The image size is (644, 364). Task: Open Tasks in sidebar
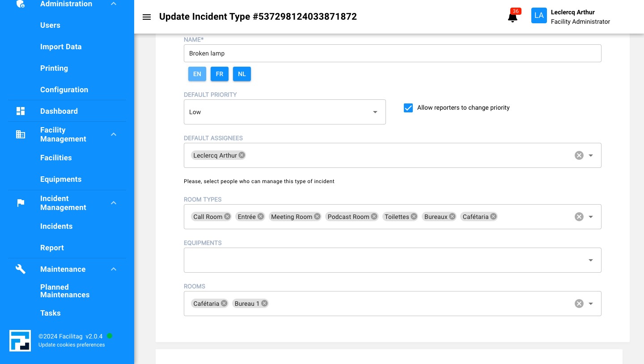[50, 313]
